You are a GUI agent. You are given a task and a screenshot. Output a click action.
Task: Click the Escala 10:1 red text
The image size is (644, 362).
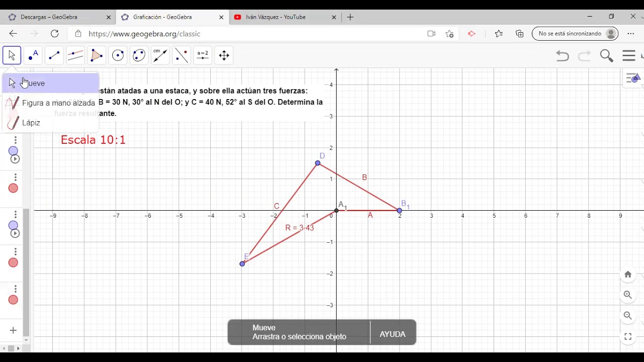93,140
